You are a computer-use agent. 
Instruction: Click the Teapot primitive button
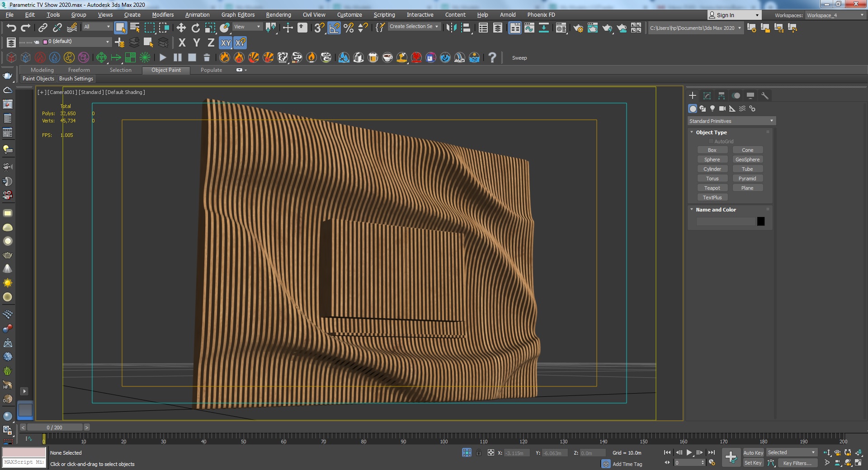(712, 188)
